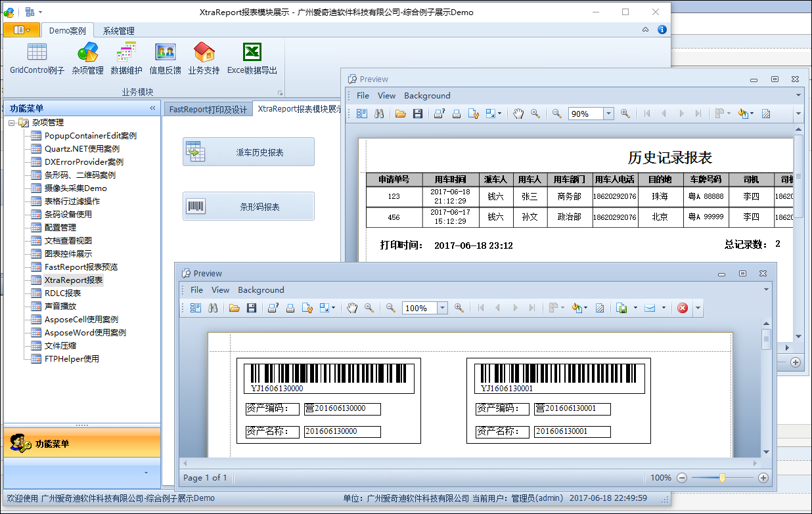Open the 90% zoom combo box dropdown
The image size is (812, 514).
click(608, 114)
